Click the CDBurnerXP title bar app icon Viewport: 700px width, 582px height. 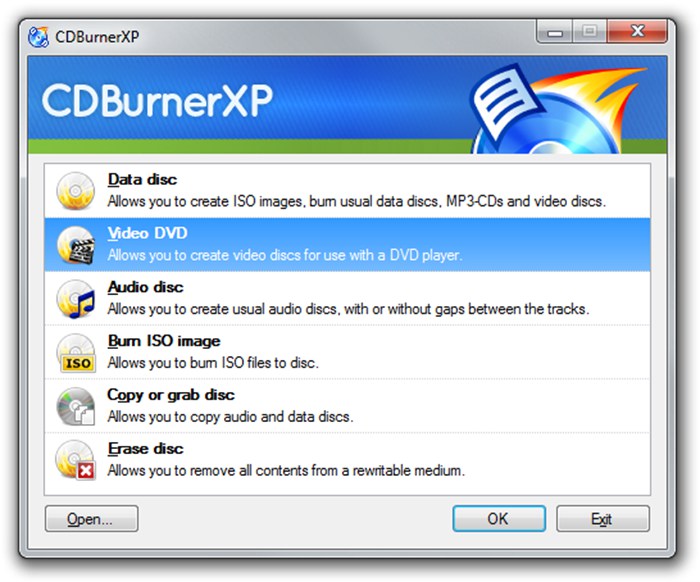tap(38, 37)
